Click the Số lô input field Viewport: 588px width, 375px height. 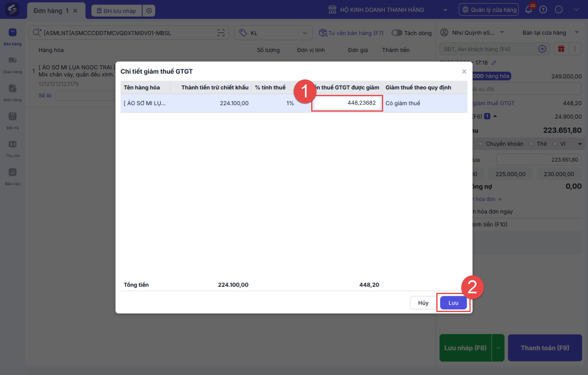click(86, 96)
